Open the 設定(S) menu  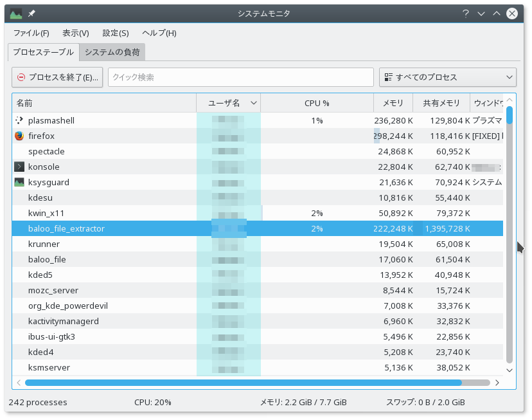pyautogui.click(x=116, y=33)
